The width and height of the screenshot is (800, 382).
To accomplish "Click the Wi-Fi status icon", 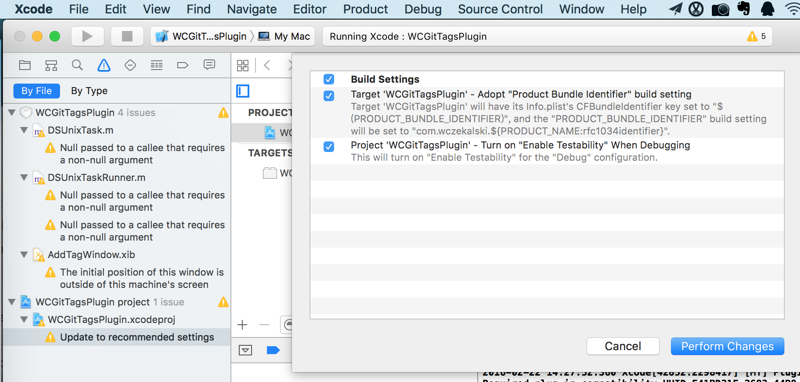I will 792,9.
